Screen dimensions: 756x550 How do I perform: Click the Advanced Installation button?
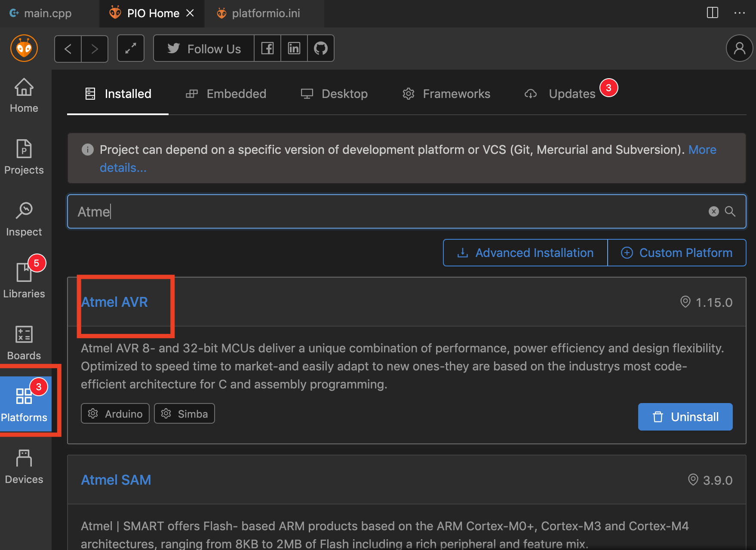tap(525, 253)
